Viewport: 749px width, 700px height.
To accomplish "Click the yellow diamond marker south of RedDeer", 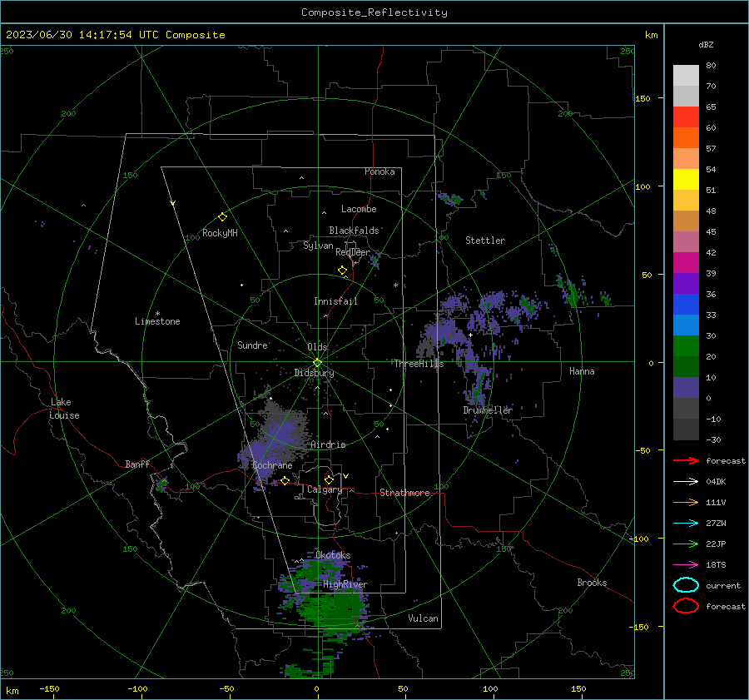I will coord(342,271).
